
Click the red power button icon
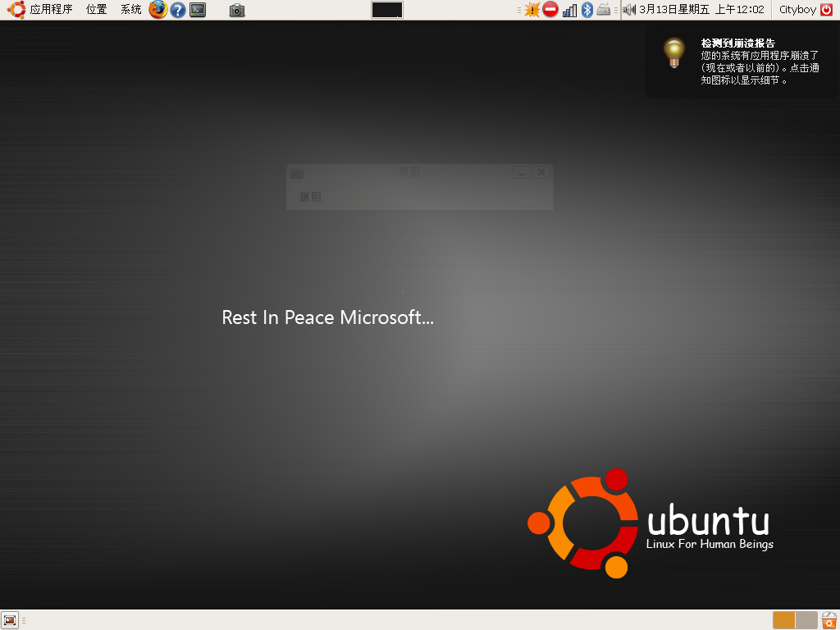click(827, 10)
